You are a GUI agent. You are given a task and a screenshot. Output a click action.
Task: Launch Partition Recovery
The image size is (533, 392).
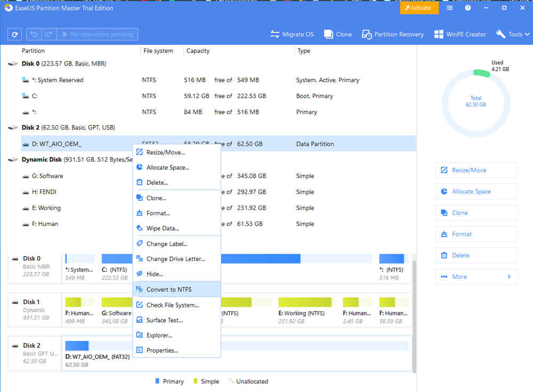point(393,34)
